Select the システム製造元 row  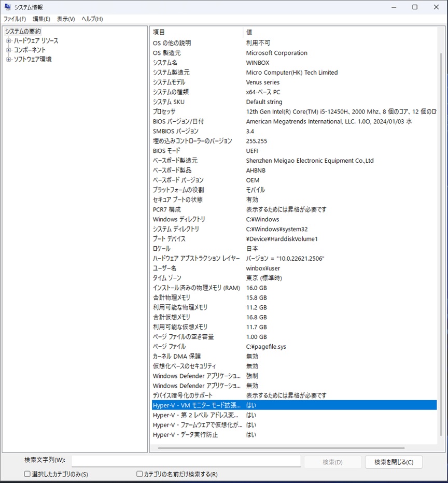(294, 73)
